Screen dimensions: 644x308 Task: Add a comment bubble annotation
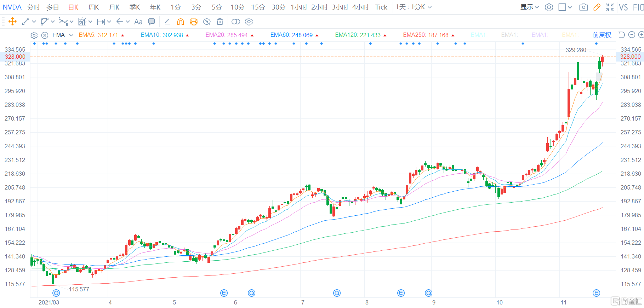(152, 22)
